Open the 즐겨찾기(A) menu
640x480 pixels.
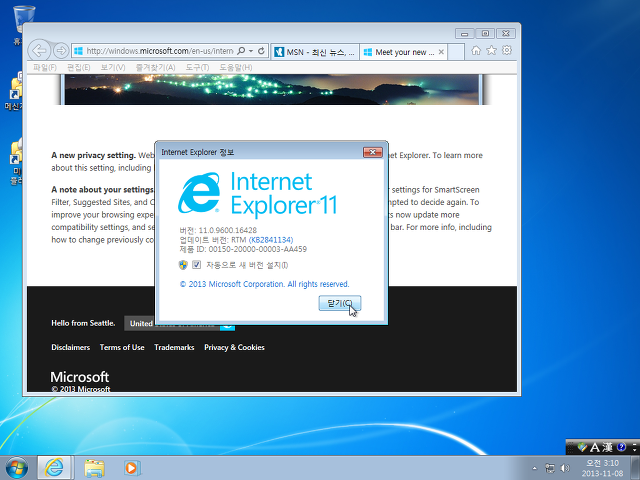click(156, 67)
